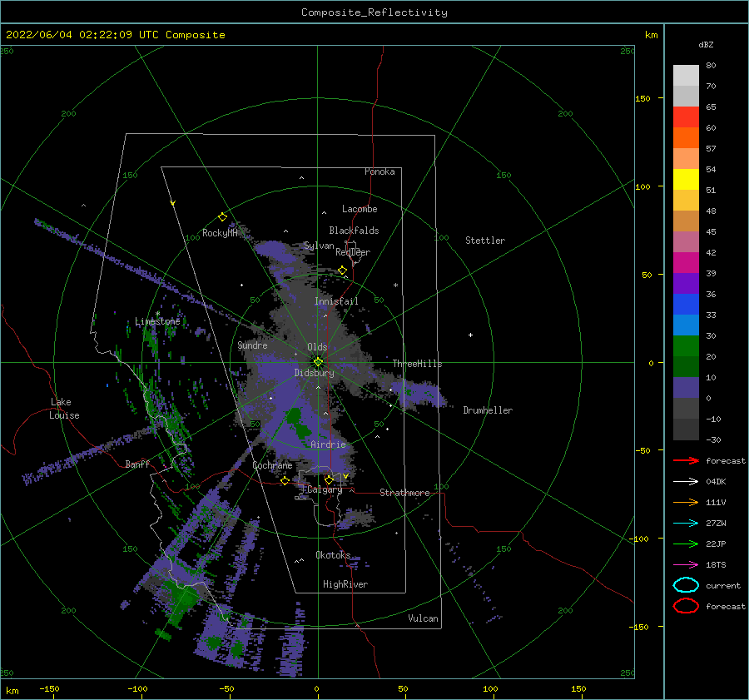Click the asterisk marker east of Innisfail
Screen dimensions: 749x700
tap(395, 285)
